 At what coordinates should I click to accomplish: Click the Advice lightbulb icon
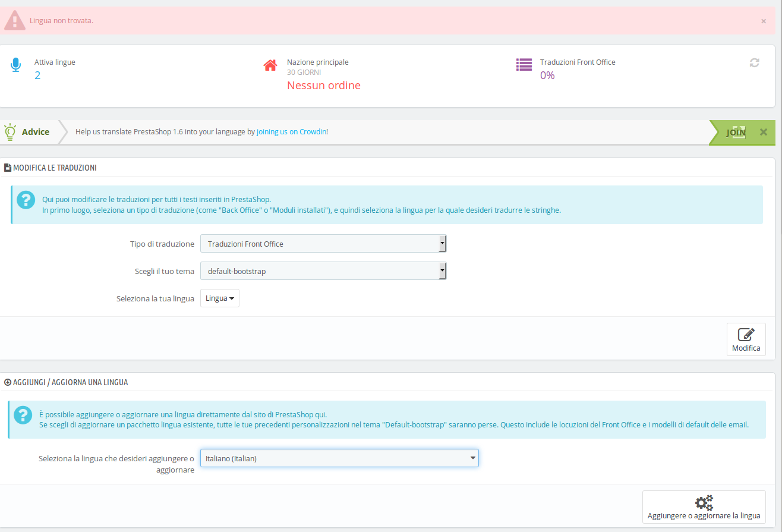coord(10,131)
